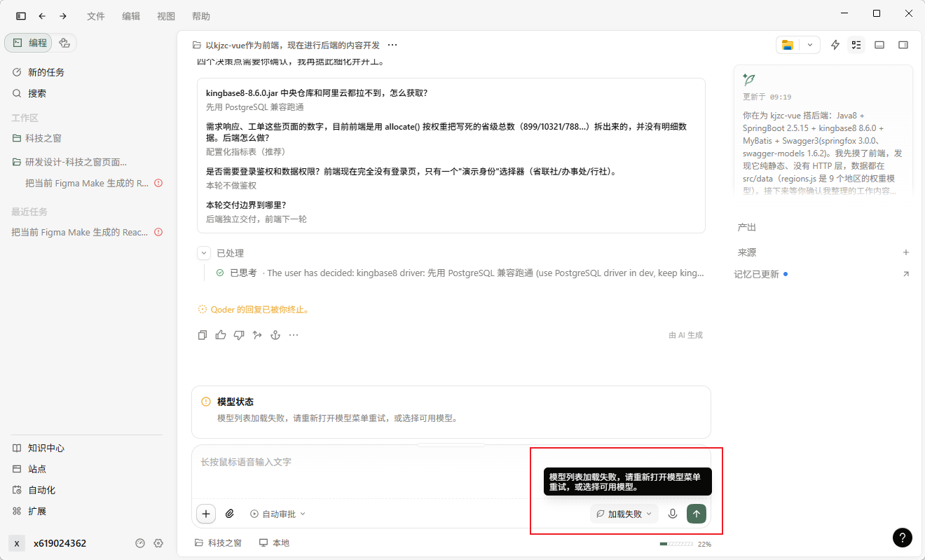The height and width of the screenshot is (560, 925).
Task: Go back with the left arrow
Action: 42,16
